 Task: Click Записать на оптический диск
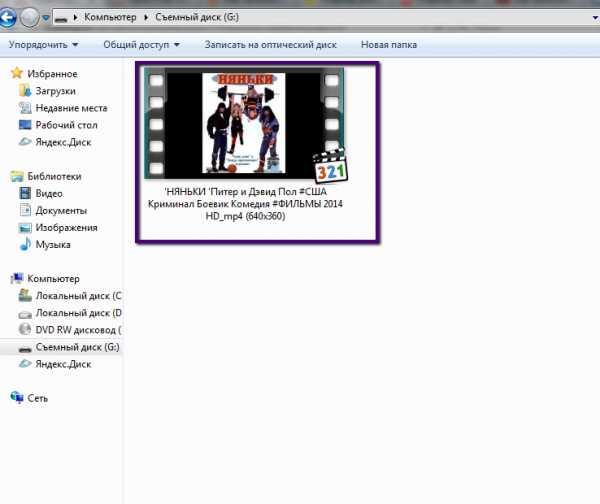[x=270, y=45]
